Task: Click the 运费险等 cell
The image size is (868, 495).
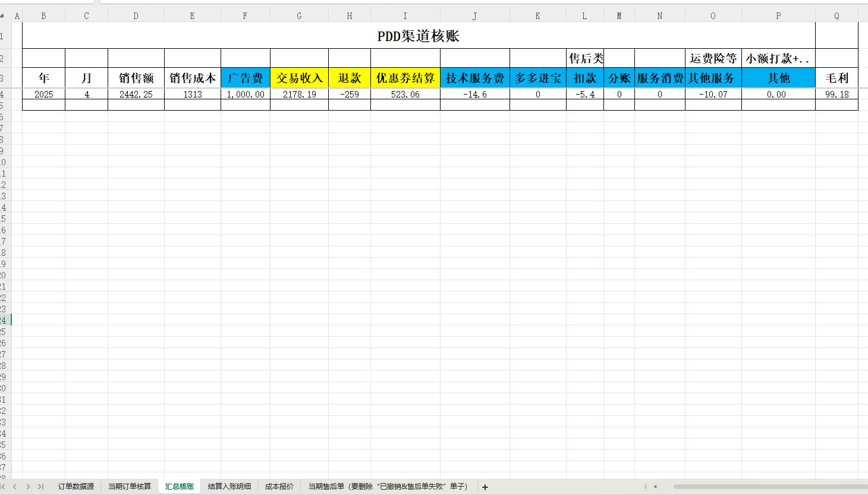Action: pyautogui.click(x=713, y=58)
